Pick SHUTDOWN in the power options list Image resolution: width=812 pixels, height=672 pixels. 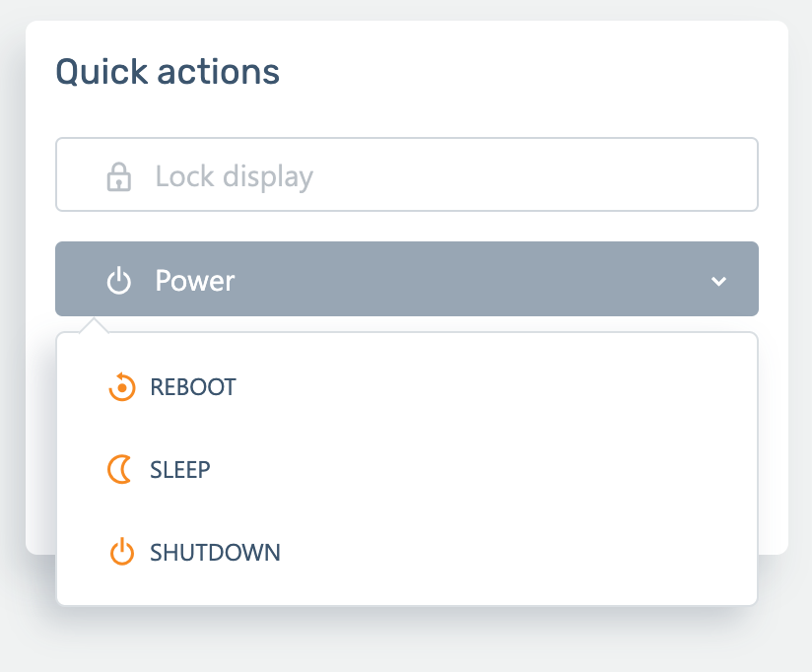pos(215,553)
